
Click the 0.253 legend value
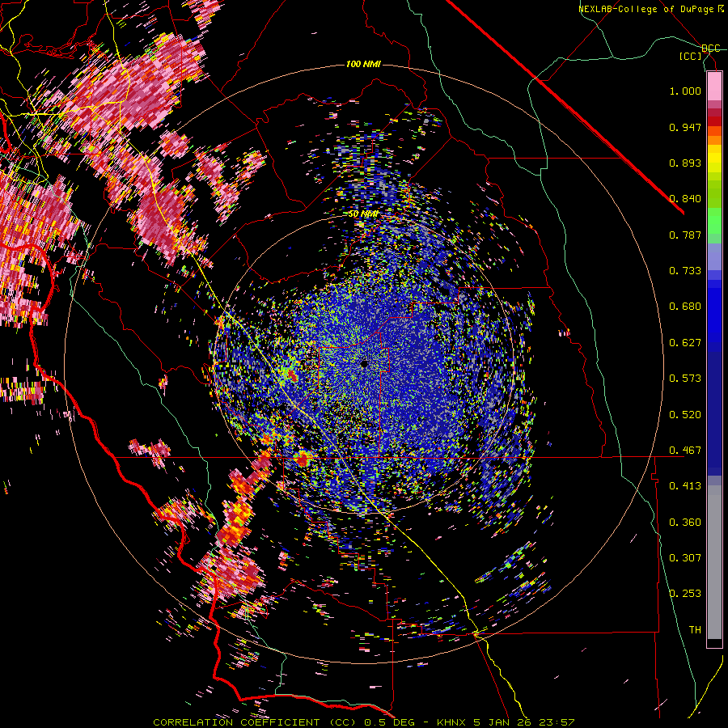tap(685, 594)
